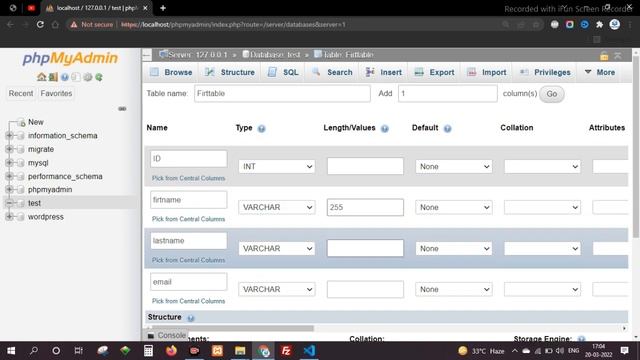The image size is (640, 360).
Task: Collapse the top menu with double-arrow icon
Action: 618,56
